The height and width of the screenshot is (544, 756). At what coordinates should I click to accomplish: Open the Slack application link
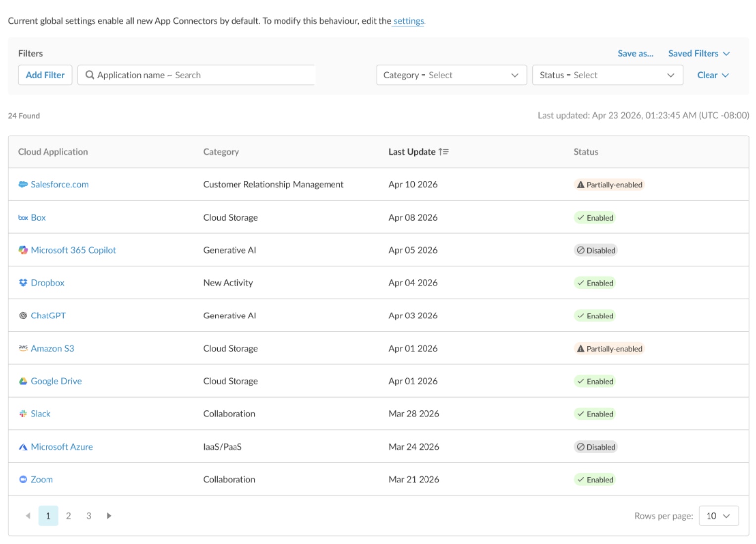click(x=41, y=414)
